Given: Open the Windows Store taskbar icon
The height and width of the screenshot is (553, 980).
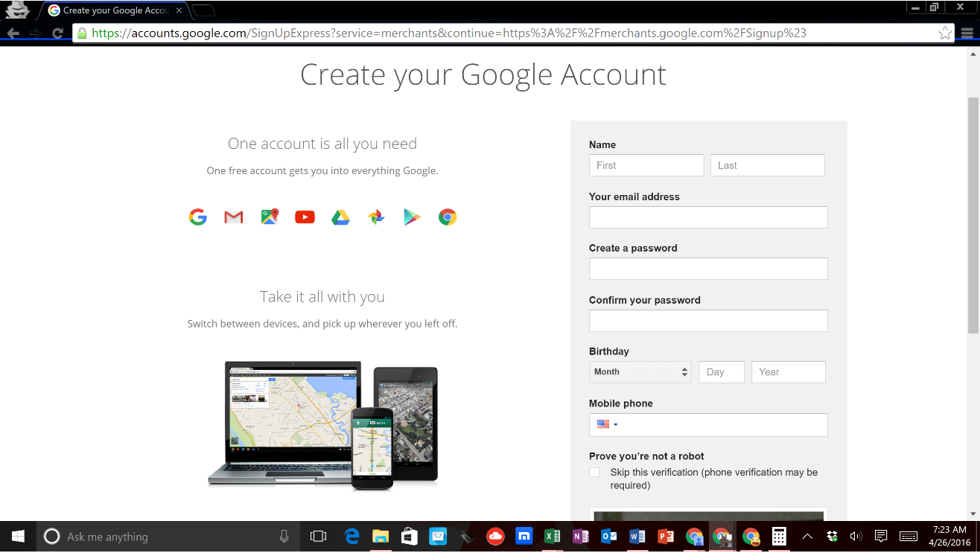Looking at the screenshot, I should pyautogui.click(x=410, y=536).
